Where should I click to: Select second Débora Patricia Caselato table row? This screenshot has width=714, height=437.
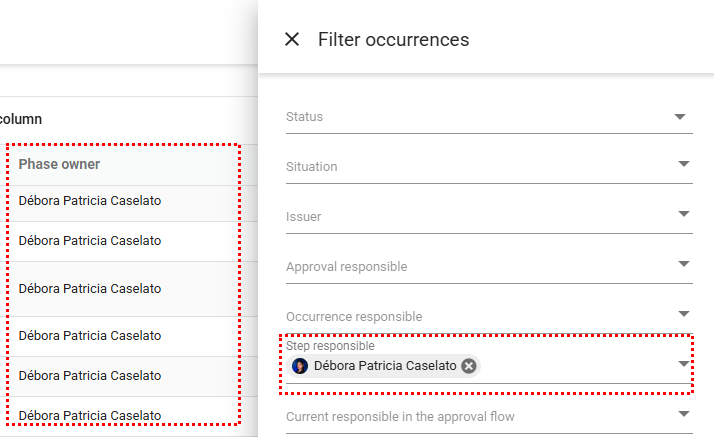click(90, 241)
